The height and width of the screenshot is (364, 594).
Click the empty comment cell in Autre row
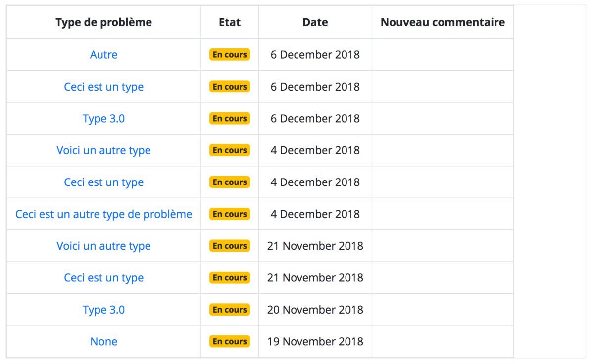click(x=443, y=55)
